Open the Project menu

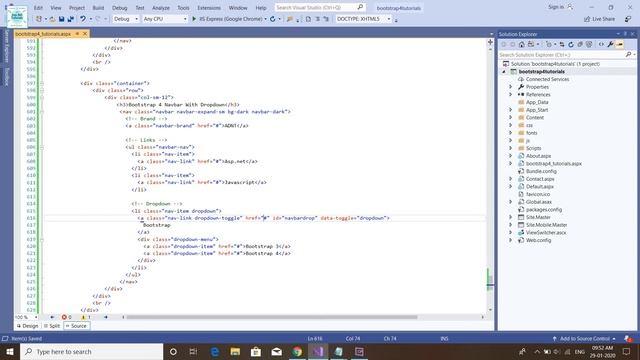[77, 8]
